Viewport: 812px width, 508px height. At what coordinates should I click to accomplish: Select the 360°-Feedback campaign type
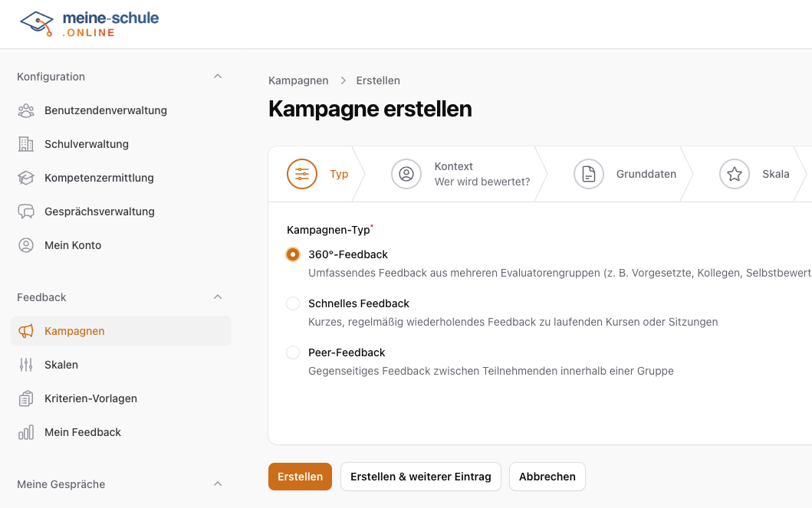(292, 254)
